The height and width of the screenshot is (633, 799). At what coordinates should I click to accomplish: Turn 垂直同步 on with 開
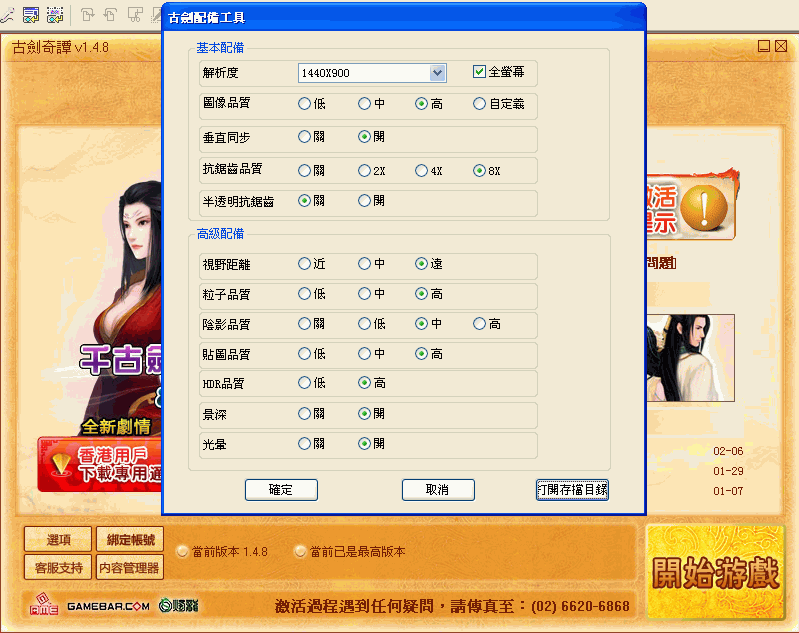(x=364, y=137)
